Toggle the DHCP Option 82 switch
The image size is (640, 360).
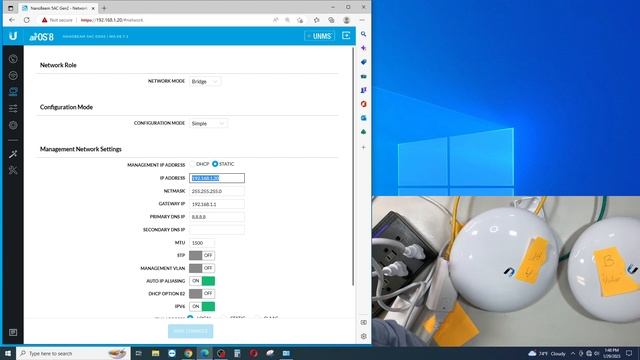pos(202,293)
